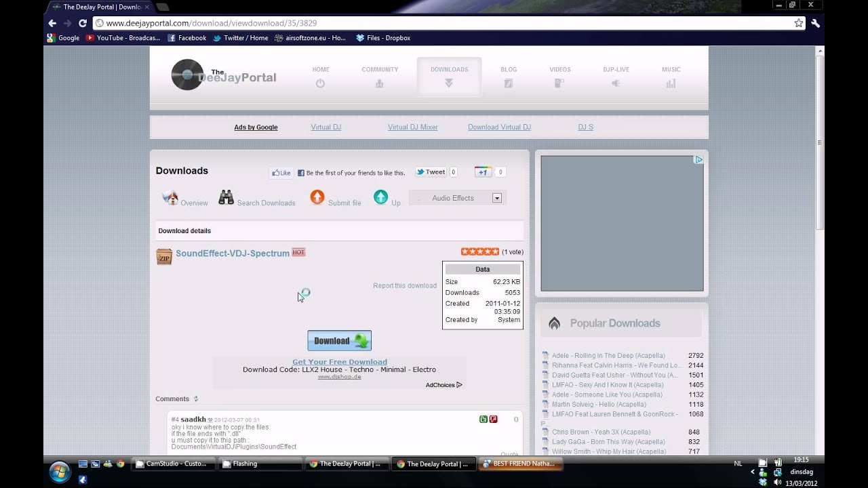Click the Facebook Like button

(x=281, y=173)
